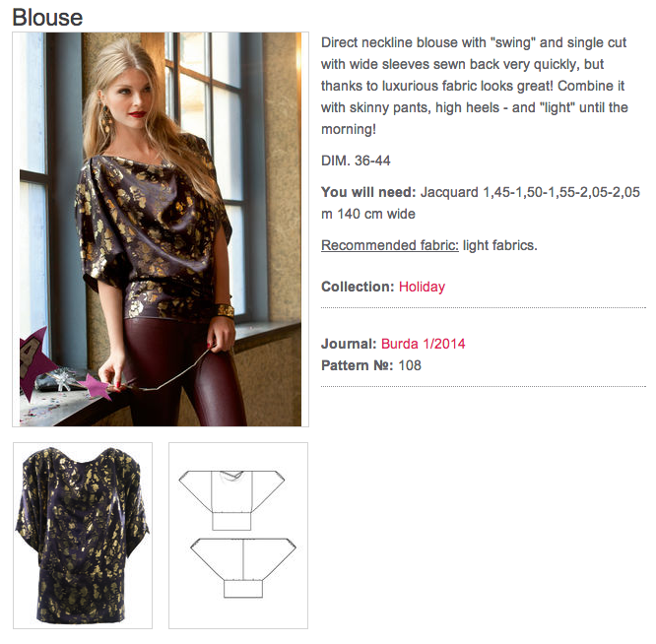Open the Holiday collection link

point(422,287)
